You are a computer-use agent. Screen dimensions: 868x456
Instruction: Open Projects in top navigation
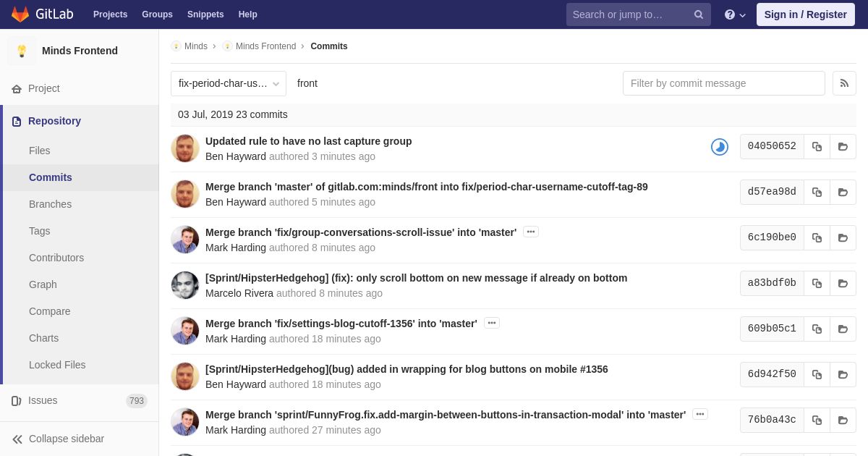tap(110, 14)
